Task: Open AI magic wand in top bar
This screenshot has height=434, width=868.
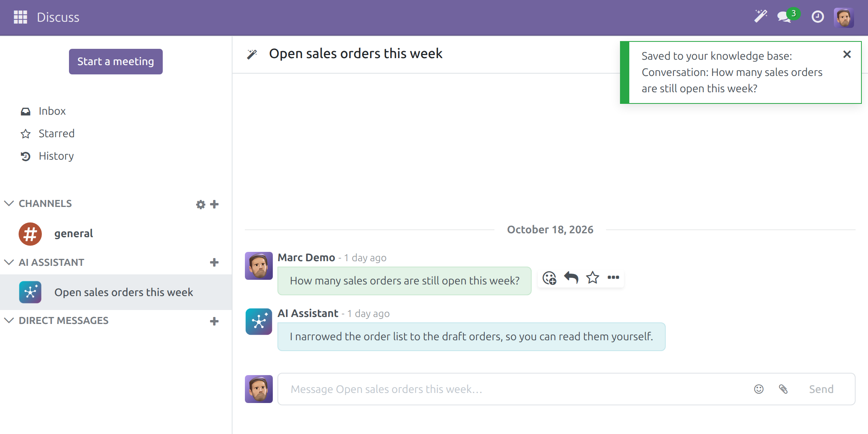Action: (761, 17)
